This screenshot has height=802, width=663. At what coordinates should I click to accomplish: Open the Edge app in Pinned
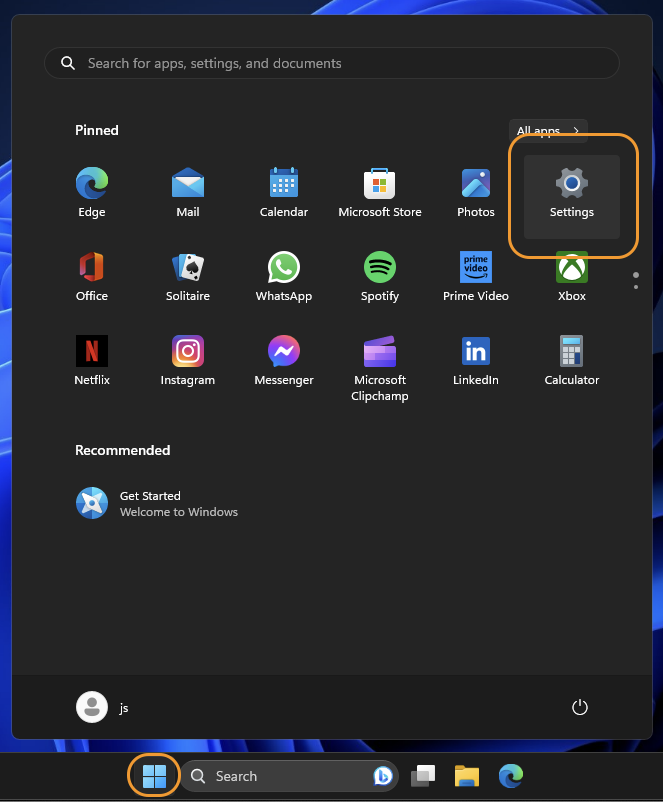click(x=92, y=192)
